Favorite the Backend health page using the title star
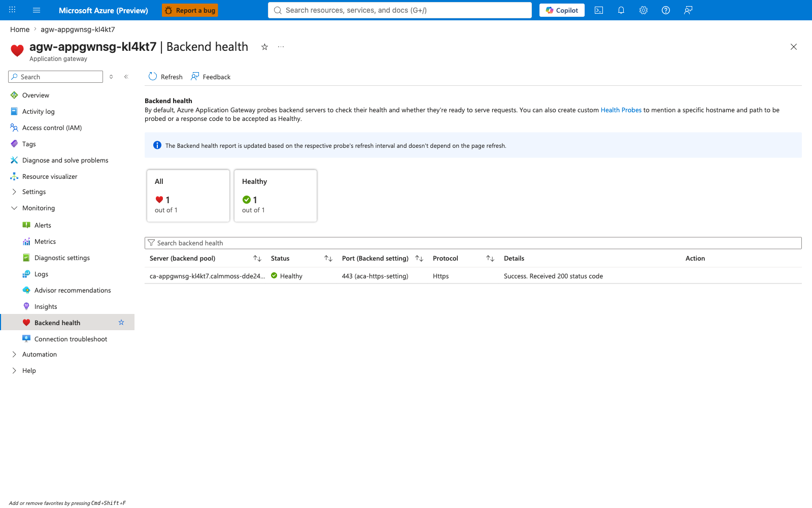Image resolution: width=812 pixels, height=508 pixels. click(264, 47)
